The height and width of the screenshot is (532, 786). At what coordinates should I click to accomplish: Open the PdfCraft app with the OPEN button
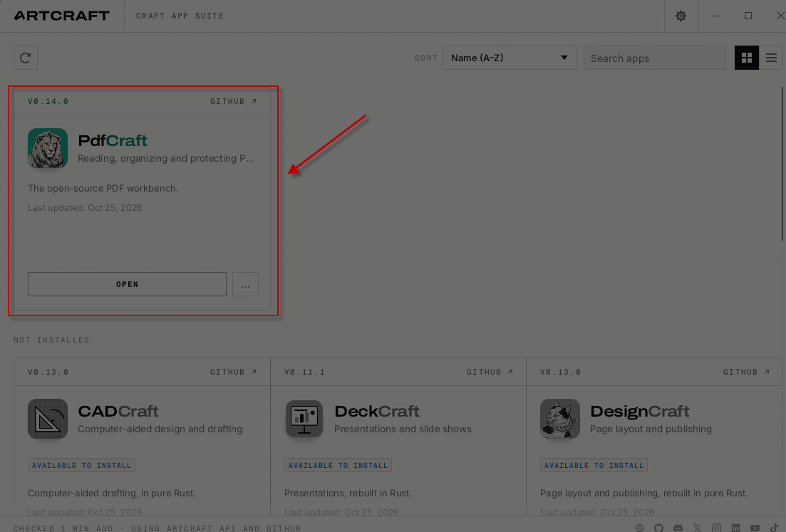(127, 284)
